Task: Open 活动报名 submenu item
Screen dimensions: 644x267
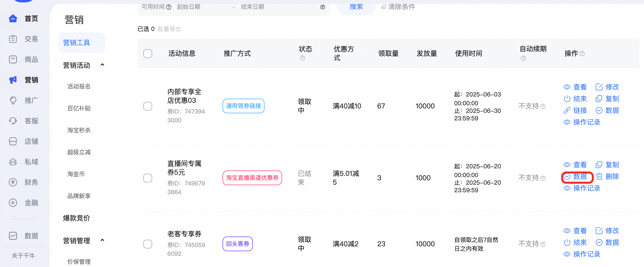Action: (x=79, y=86)
